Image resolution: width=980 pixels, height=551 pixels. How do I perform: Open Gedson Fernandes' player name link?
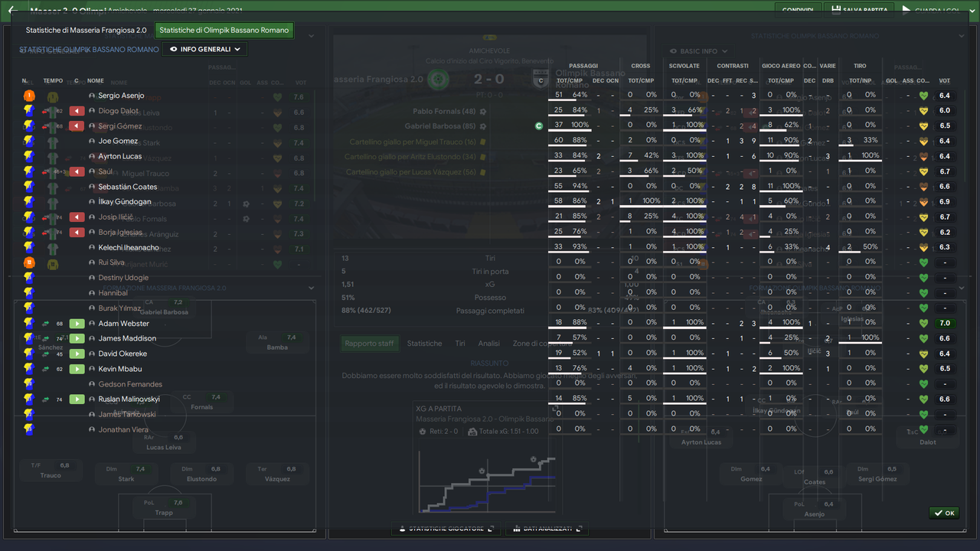[130, 384]
